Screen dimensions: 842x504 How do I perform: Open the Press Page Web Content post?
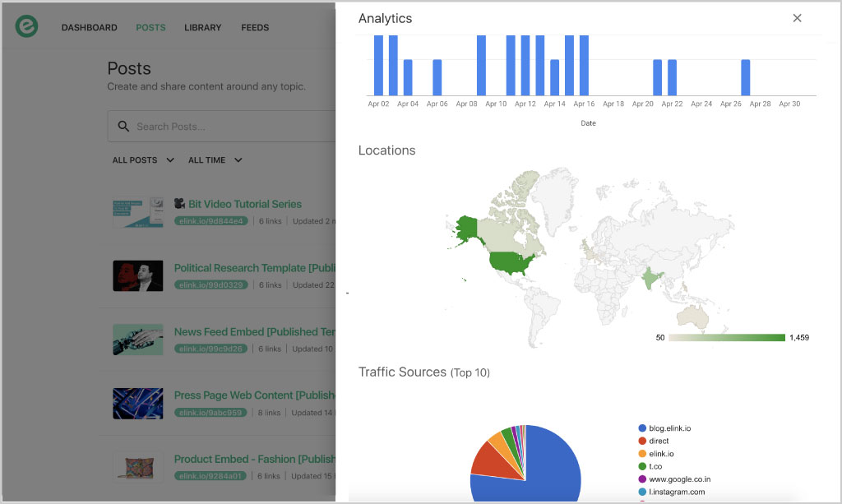[x=255, y=395]
